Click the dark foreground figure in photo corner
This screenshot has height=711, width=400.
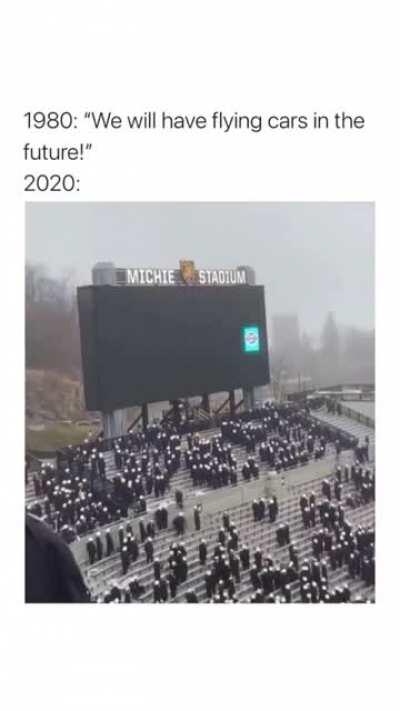pyautogui.click(x=54, y=560)
